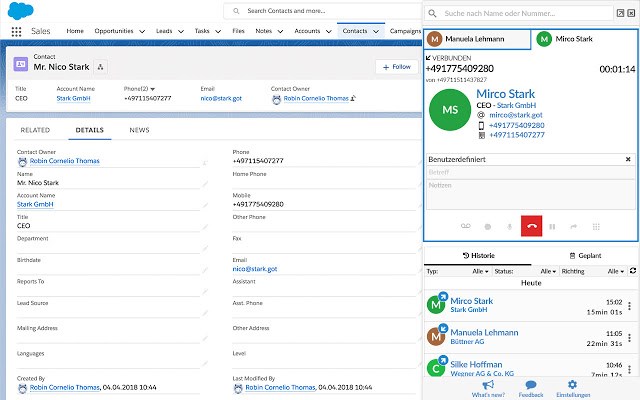Open the dialpad keypad icon
Image resolution: width=640 pixels, height=400 pixels.
[x=596, y=227]
